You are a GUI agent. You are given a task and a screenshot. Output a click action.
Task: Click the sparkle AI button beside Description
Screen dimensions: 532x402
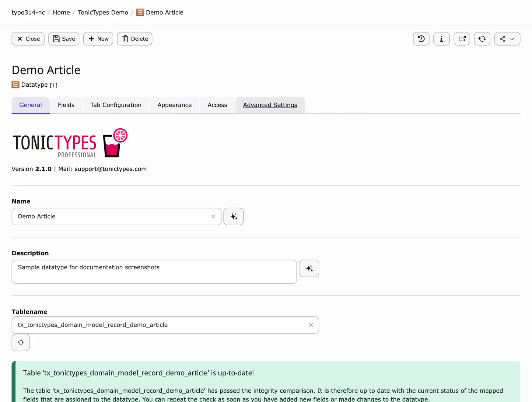tap(309, 268)
